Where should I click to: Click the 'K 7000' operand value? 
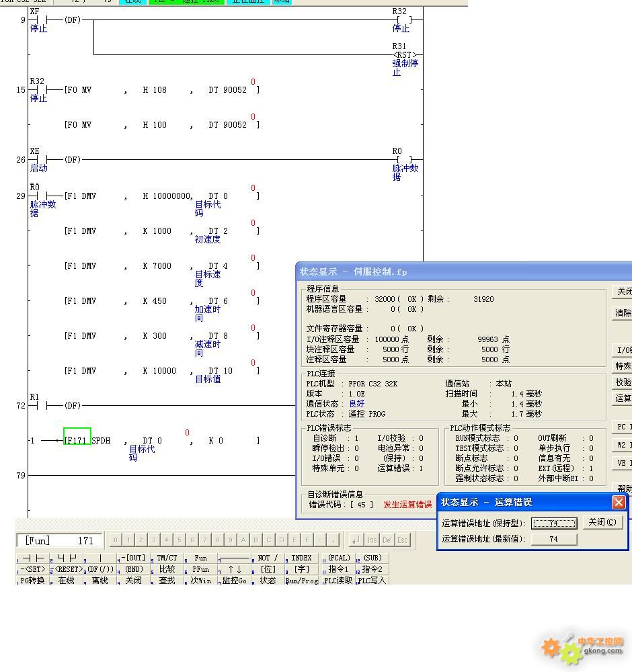157,266
